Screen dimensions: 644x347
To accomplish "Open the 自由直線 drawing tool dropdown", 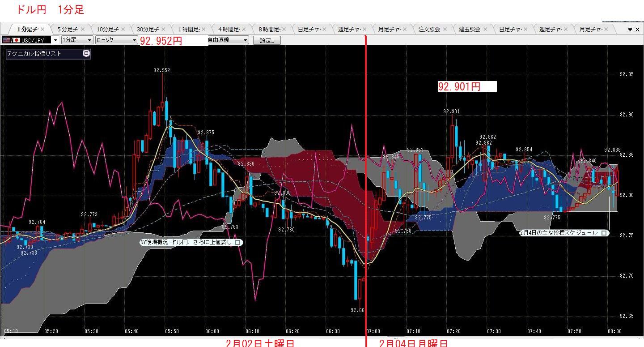I will point(228,40).
